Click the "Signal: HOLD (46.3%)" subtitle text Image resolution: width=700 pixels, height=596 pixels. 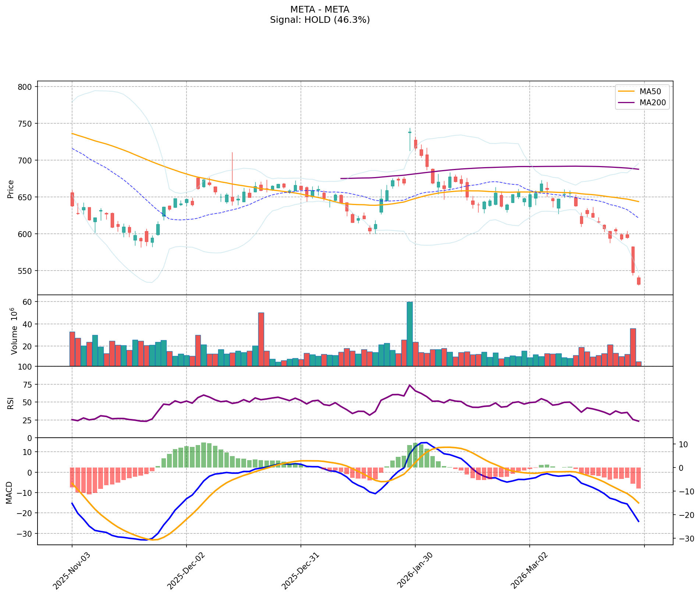(319, 20)
